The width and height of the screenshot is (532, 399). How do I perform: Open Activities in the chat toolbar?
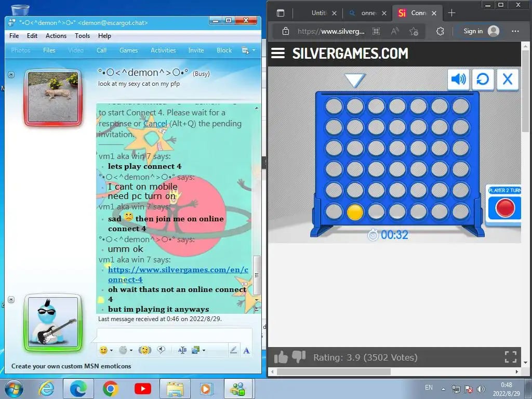click(x=163, y=50)
